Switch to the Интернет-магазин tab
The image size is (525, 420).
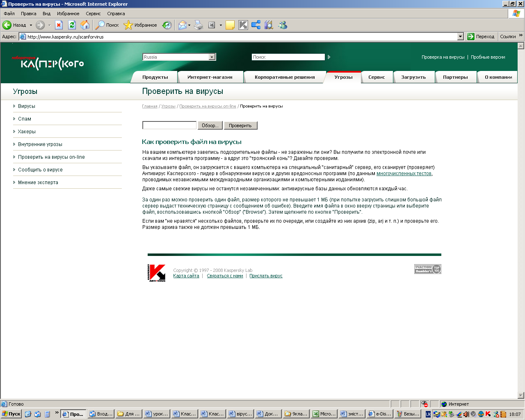coord(210,77)
